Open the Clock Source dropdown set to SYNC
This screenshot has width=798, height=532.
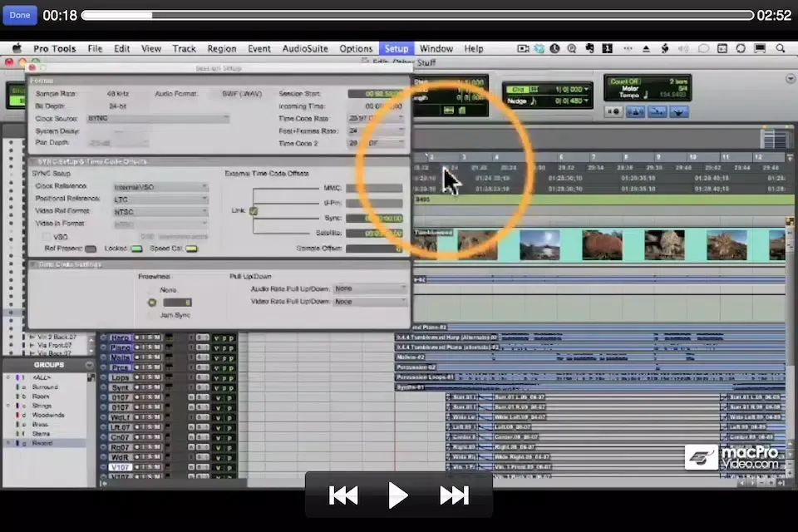(x=158, y=118)
